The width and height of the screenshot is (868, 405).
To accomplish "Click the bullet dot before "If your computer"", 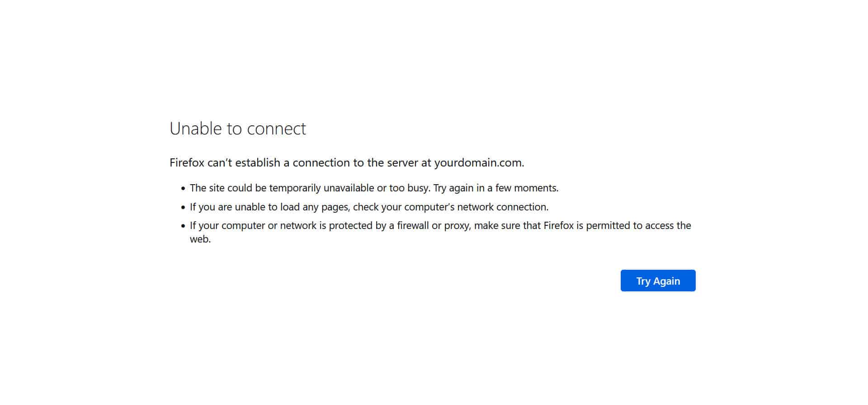I will point(183,226).
